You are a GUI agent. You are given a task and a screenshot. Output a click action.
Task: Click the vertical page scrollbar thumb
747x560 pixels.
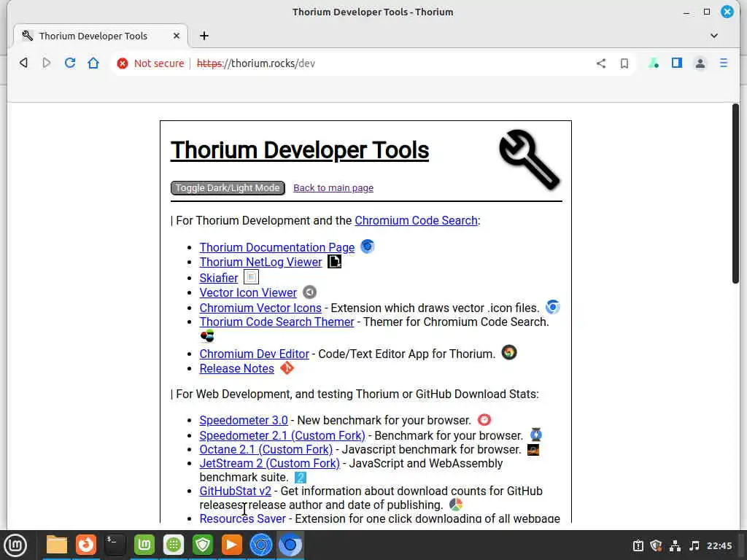(x=735, y=193)
